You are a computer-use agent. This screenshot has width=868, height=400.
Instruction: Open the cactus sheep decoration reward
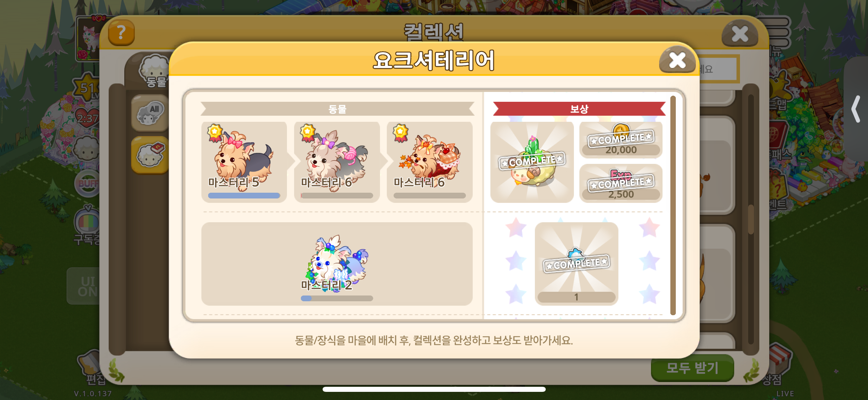[x=532, y=162]
